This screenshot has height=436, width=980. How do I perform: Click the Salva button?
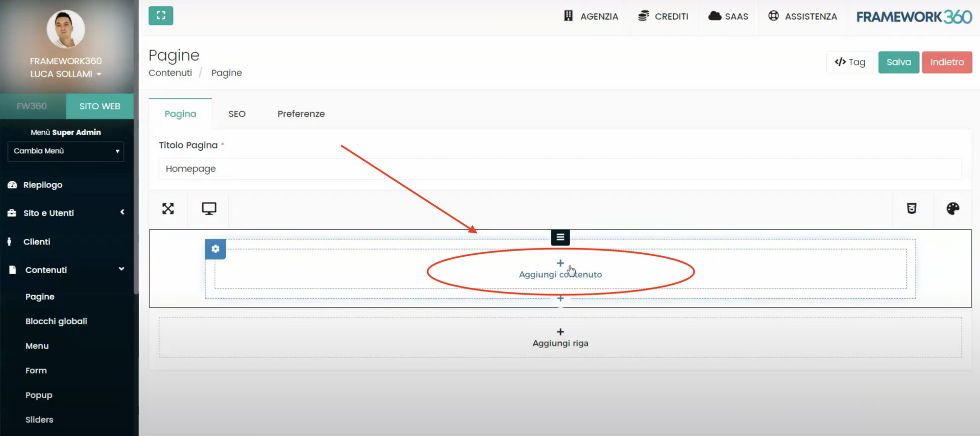(x=898, y=62)
